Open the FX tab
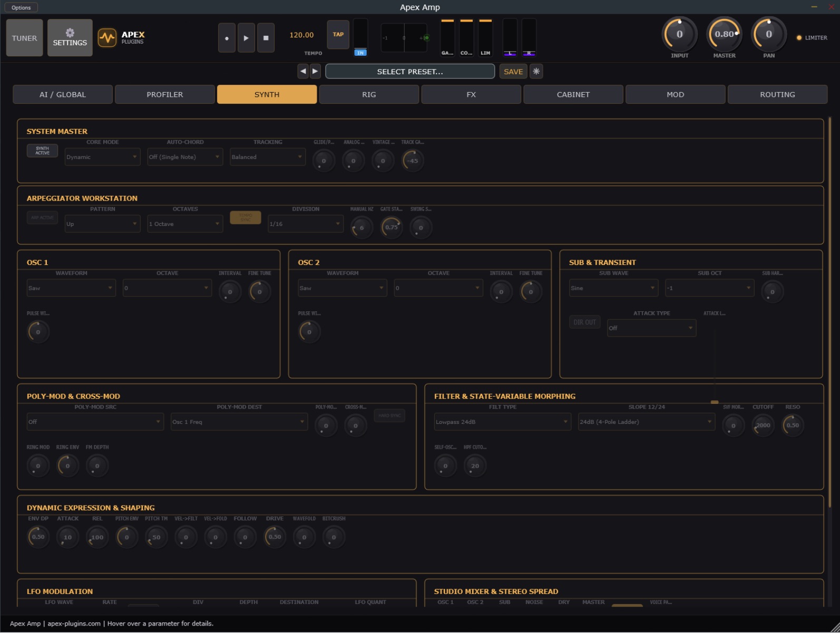The width and height of the screenshot is (840, 633). point(471,94)
